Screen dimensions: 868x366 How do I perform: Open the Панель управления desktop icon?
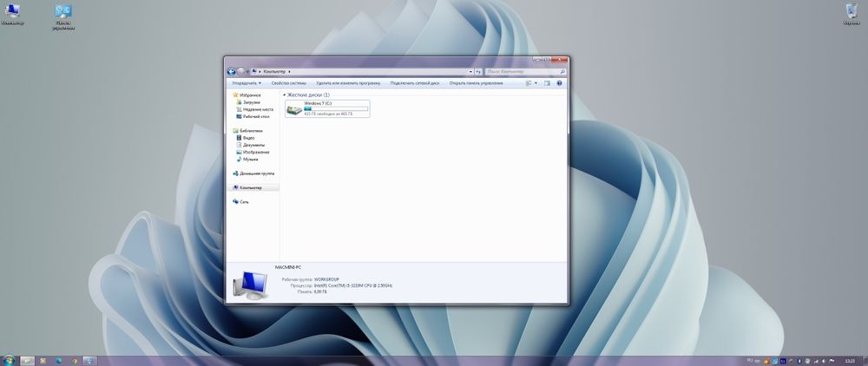(x=63, y=16)
